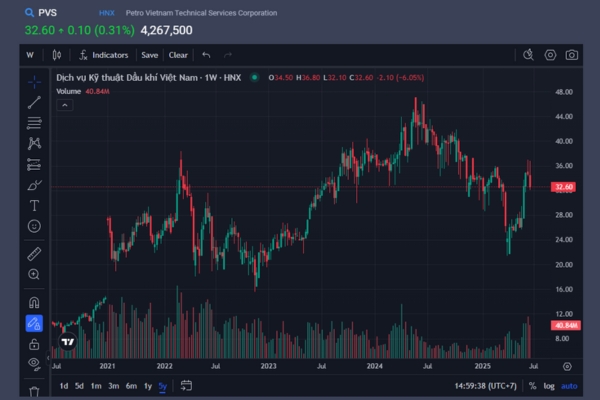600x400 pixels.
Task: Click the 40.84M volume label on axis
Action: coord(566,325)
